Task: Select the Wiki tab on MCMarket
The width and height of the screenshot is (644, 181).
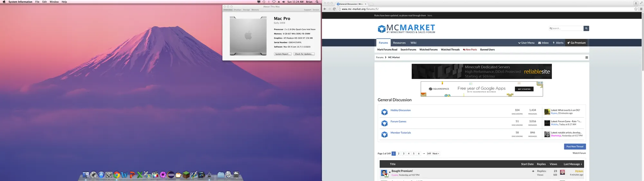Action: point(413,43)
